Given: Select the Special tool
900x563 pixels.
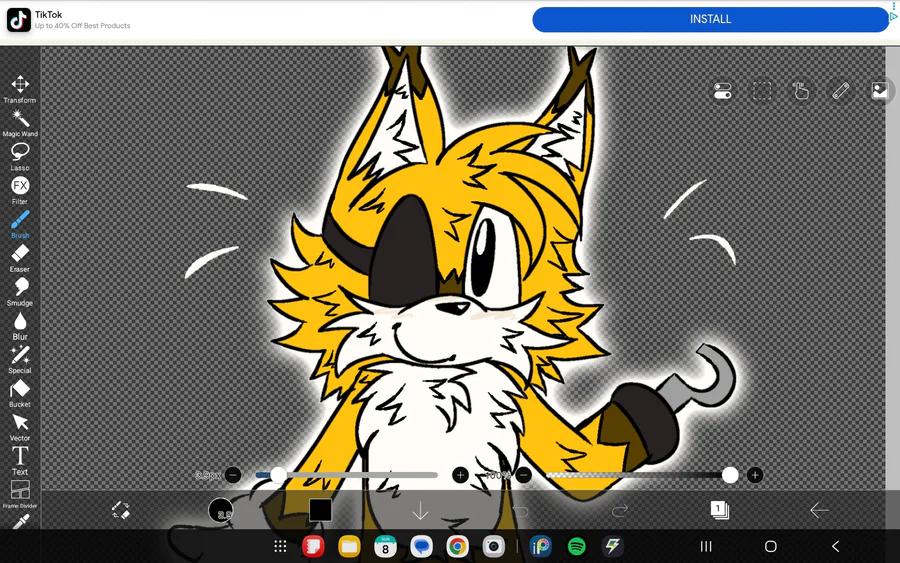Looking at the screenshot, I should pos(20,359).
